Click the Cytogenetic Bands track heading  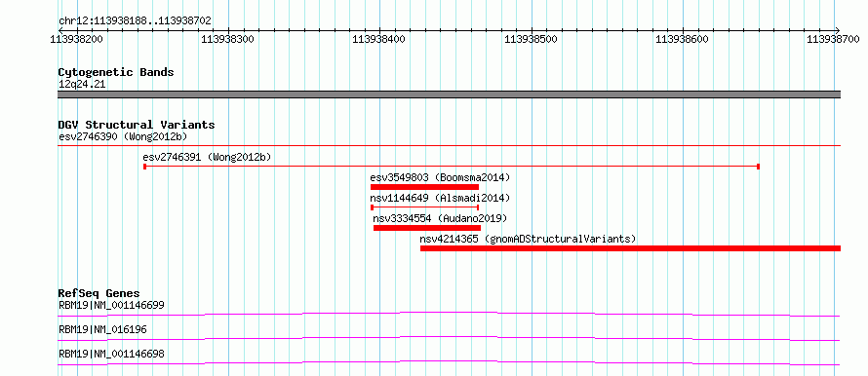pos(116,72)
